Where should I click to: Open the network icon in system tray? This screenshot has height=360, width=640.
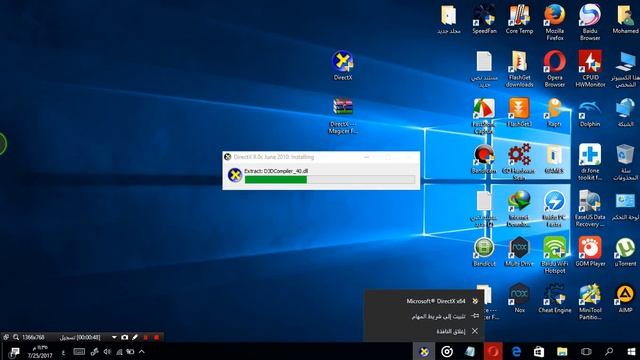click(x=119, y=351)
